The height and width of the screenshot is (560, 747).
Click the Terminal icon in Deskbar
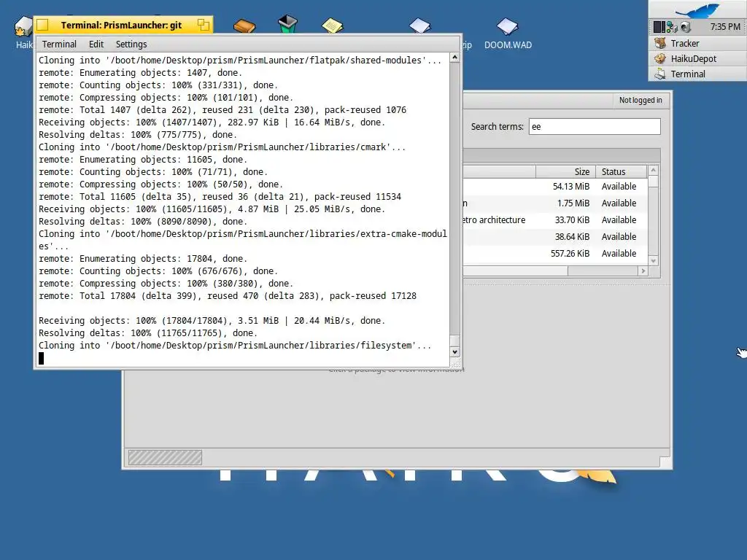coord(660,74)
